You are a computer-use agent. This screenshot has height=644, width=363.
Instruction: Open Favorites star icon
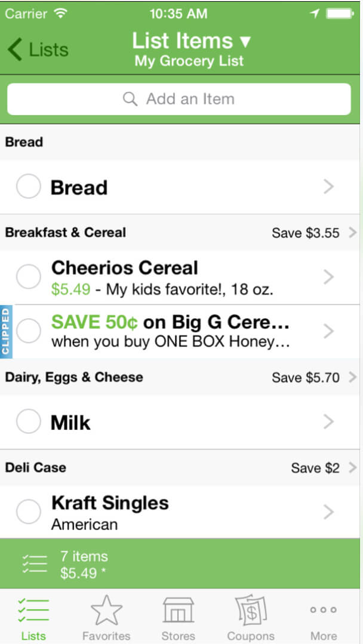tap(106, 611)
